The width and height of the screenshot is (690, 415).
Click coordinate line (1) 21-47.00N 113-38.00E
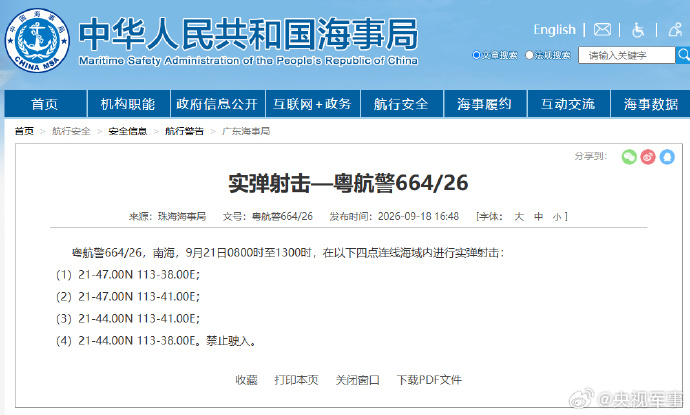[128, 275]
